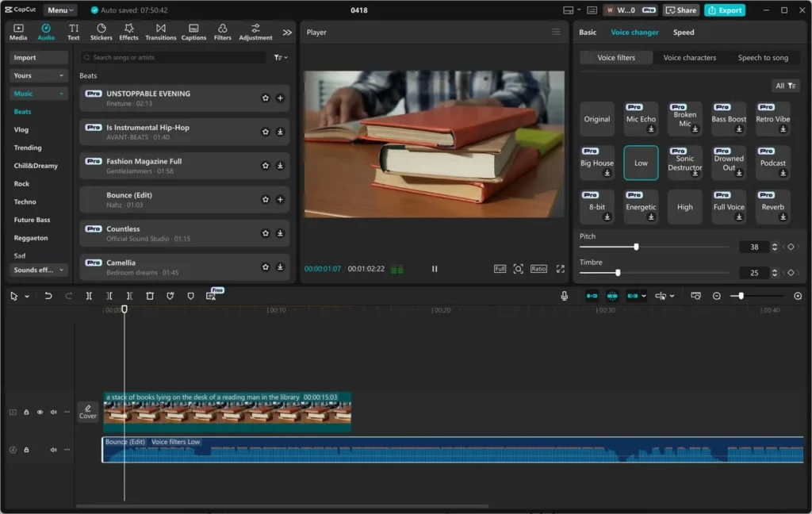Open the Captions panel
The image size is (812, 514).
click(x=193, y=32)
